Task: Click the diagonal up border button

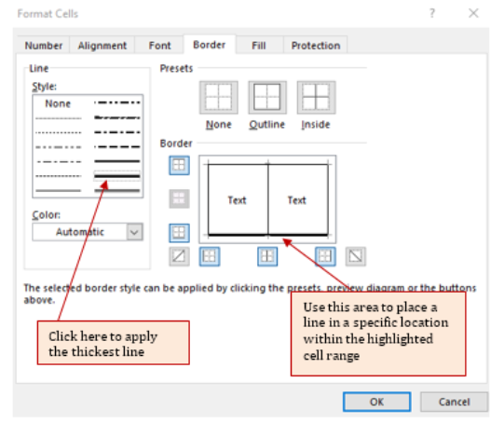Action: 179,256
